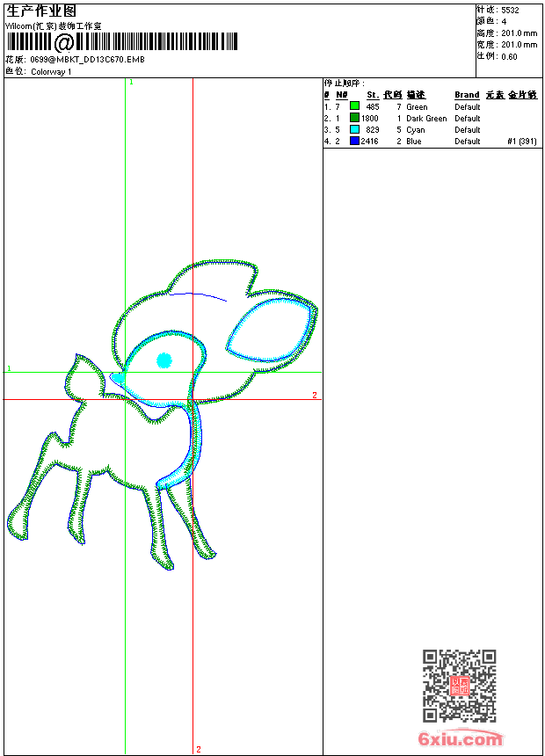This screenshot has width=545, height=756.
Task: Click the filename '0699@MBKT_DD13C670.EMB'
Action: tap(87, 59)
